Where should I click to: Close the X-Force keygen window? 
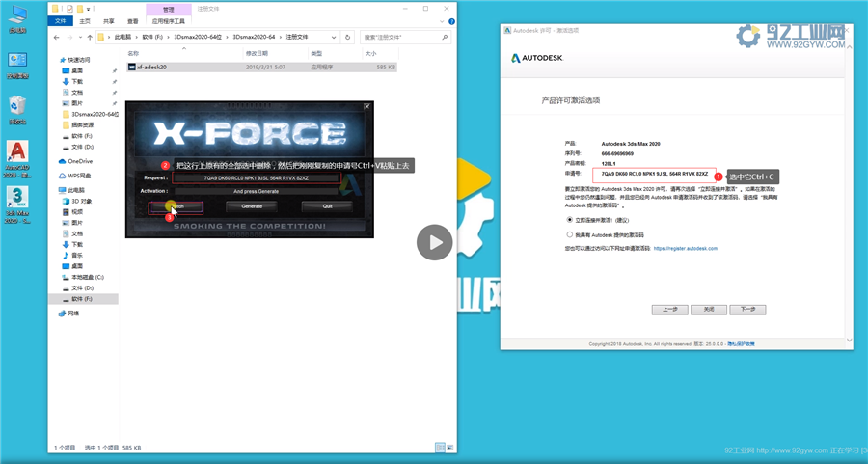pos(366,106)
